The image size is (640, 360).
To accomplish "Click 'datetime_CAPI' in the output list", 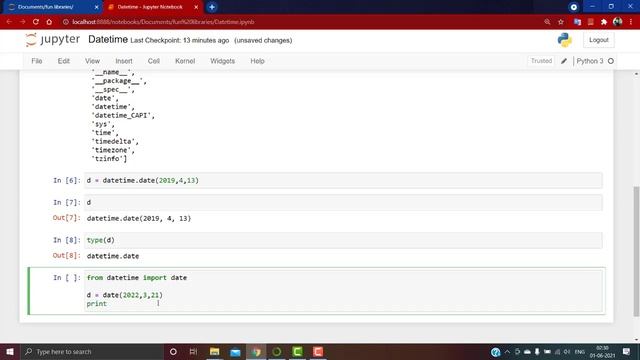I will click(123, 116).
